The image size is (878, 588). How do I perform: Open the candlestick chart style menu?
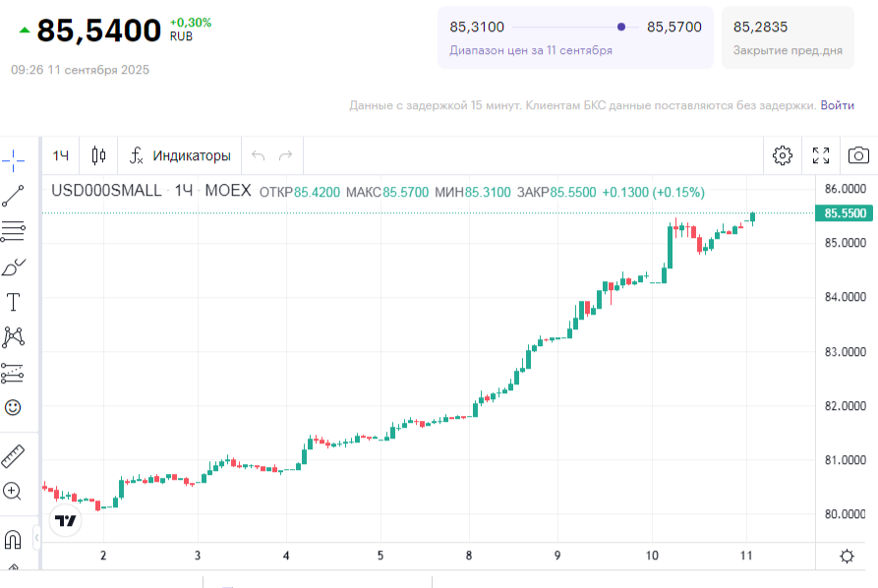pos(98,155)
